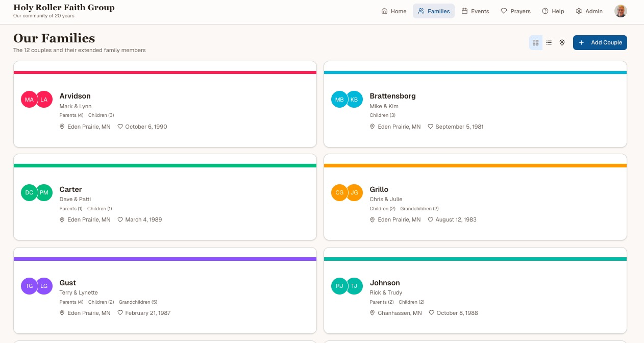Click the Holy Roller Faith Group title
This screenshot has height=343, width=644.
(64, 8)
